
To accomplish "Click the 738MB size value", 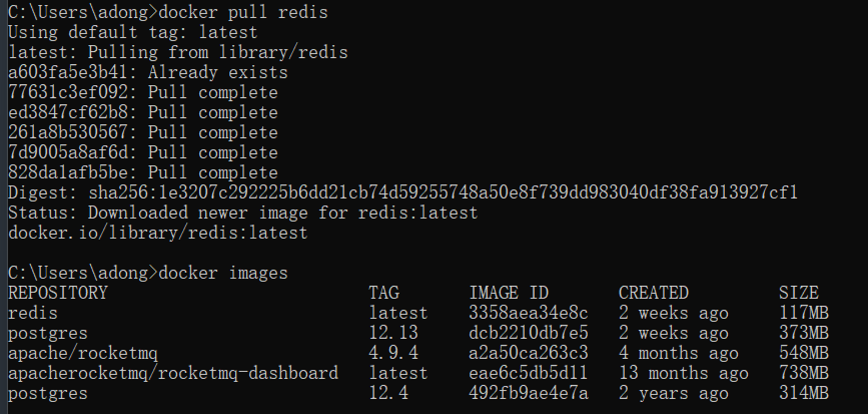I will click(804, 374).
